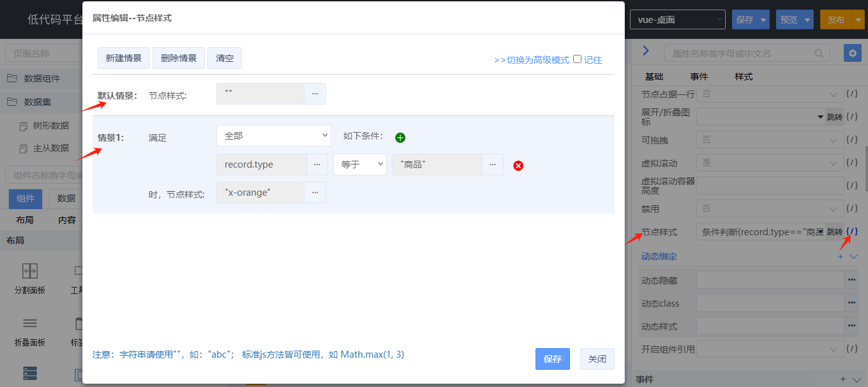Click the 新建情景 button
Image resolution: width=868 pixels, height=387 pixels.
(124, 58)
